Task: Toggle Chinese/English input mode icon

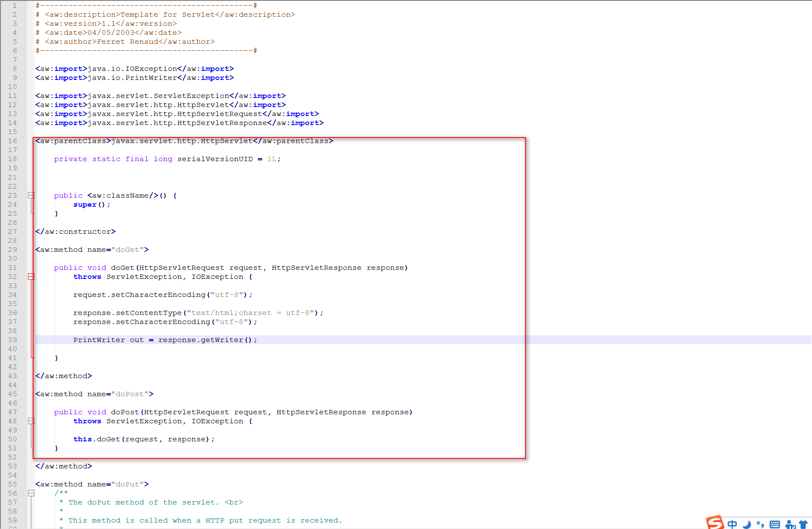Action: tap(732, 524)
